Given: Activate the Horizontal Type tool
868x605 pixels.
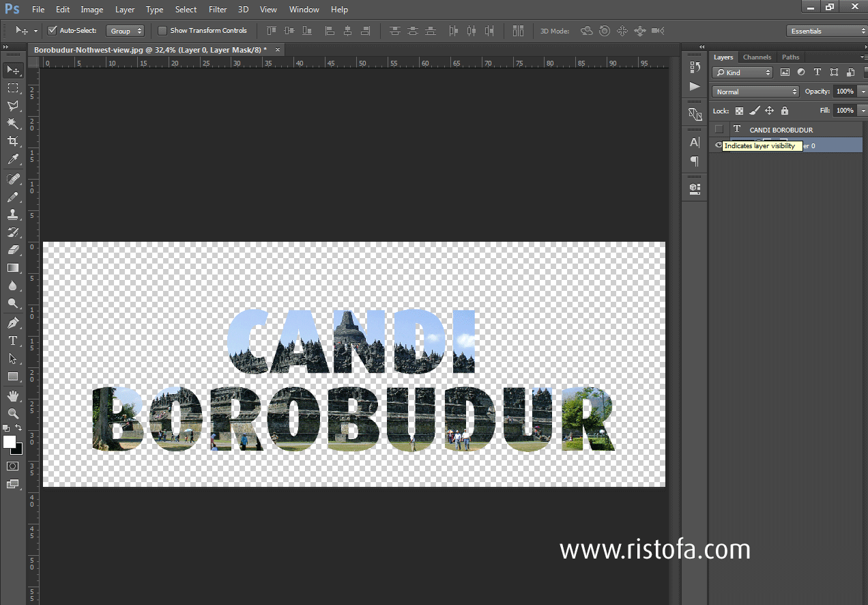Looking at the screenshot, I should 14,341.
